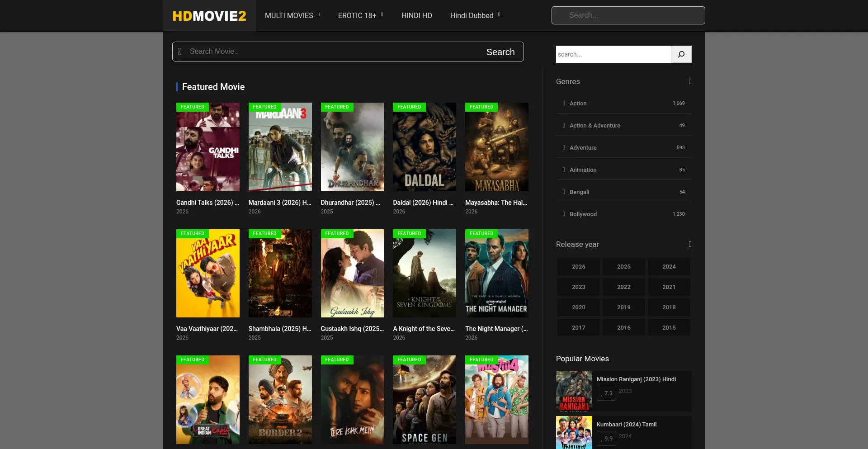Filter by release year 2019
Screen dimensions: 868x449
[x=624, y=307]
